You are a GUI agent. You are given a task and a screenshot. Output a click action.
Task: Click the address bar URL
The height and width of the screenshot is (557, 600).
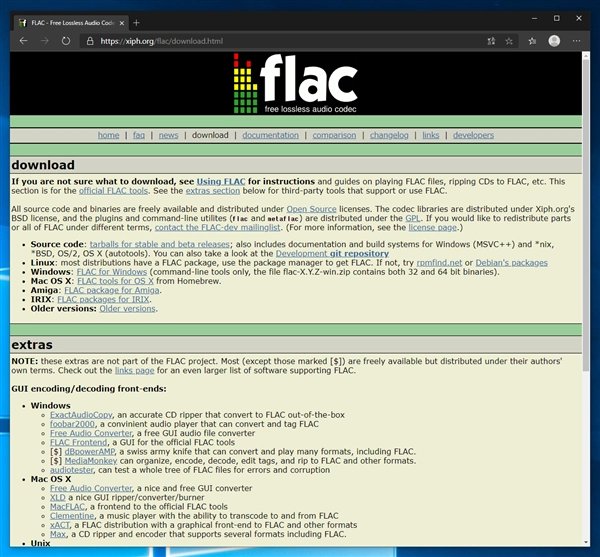point(161,41)
